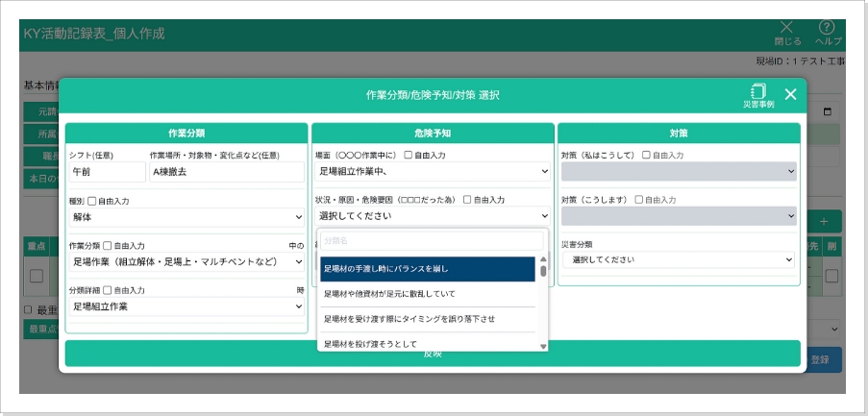The height and width of the screenshot is (416, 868).
Task: Click the scroll-down arrow in option list
Action: (543, 346)
